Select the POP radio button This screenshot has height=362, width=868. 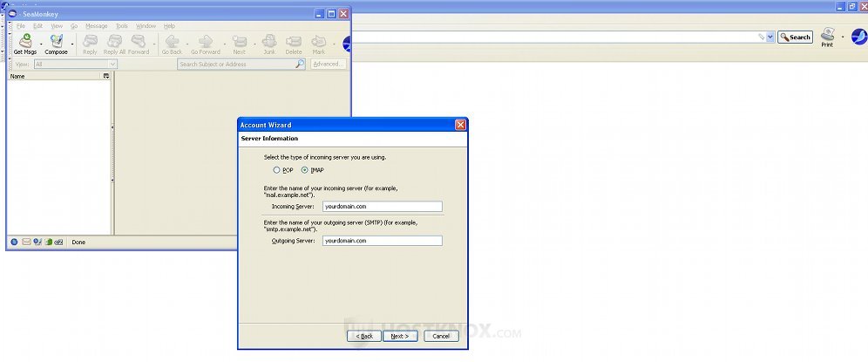(277, 170)
